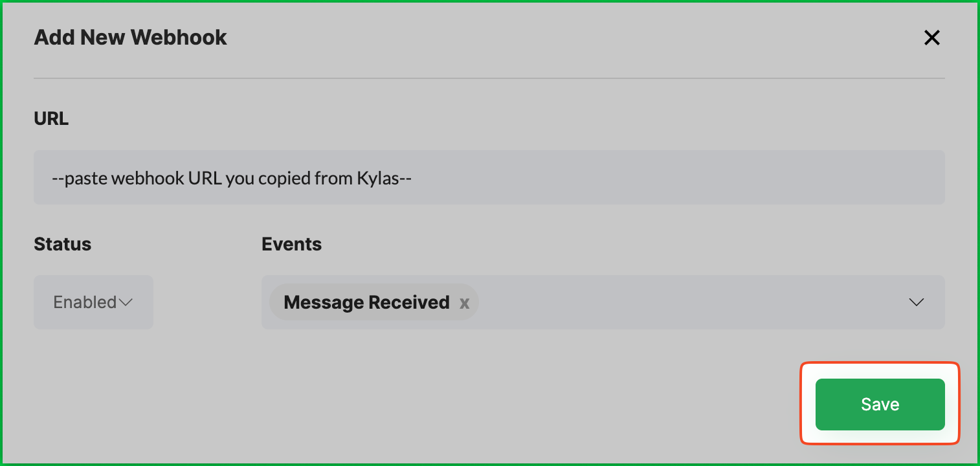This screenshot has height=466, width=980.
Task: Click the Events field label
Action: click(x=291, y=244)
